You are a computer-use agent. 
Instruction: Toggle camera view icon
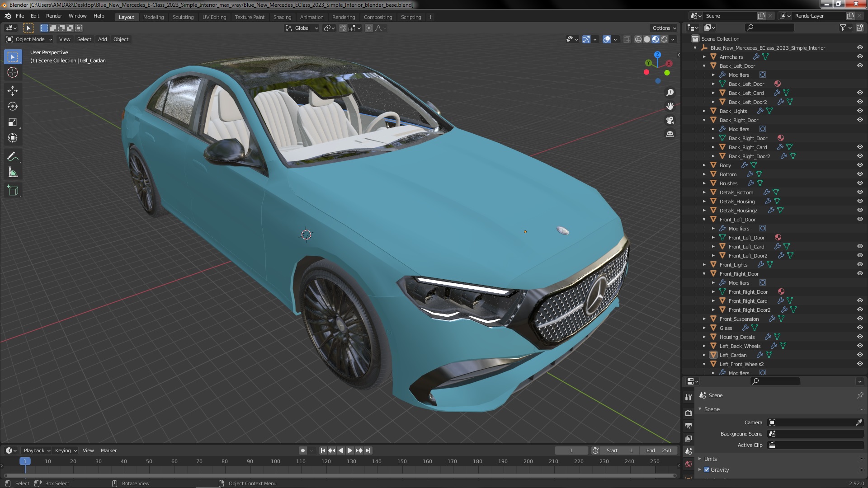pos(670,120)
